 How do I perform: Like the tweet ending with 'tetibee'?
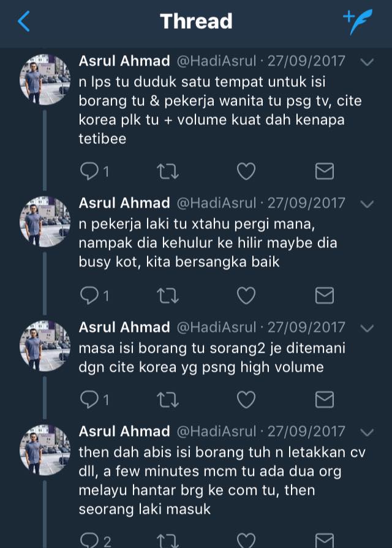[x=246, y=171]
